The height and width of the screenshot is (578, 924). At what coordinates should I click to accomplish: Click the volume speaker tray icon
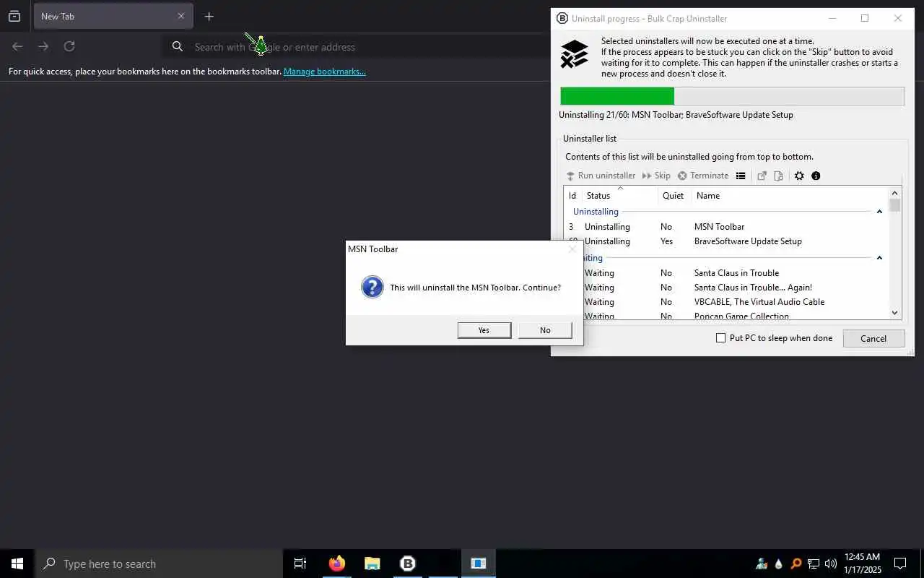click(831, 564)
